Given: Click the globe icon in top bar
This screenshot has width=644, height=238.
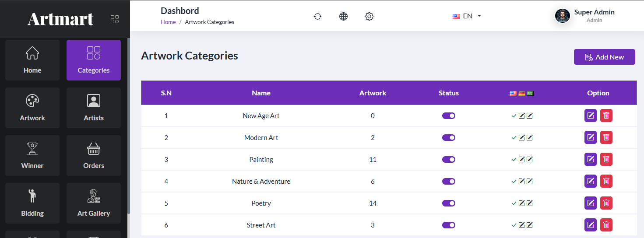Looking at the screenshot, I should point(343,16).
